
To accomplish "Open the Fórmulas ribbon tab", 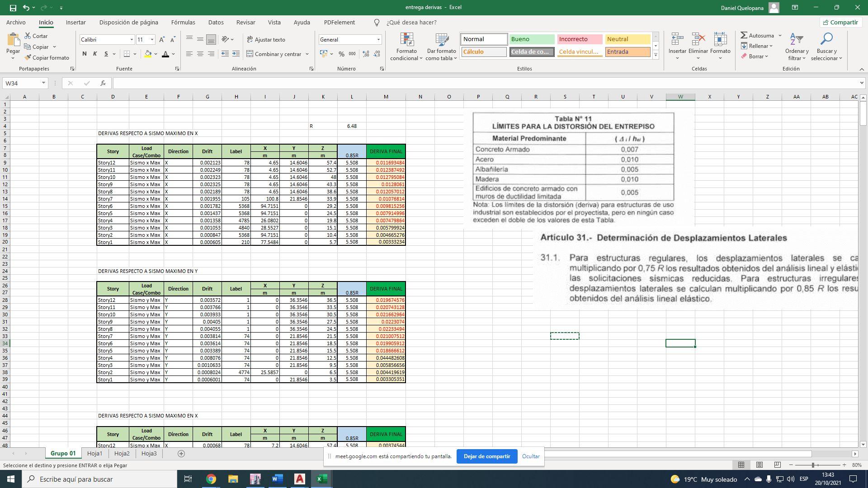I will tap(183, 22).
